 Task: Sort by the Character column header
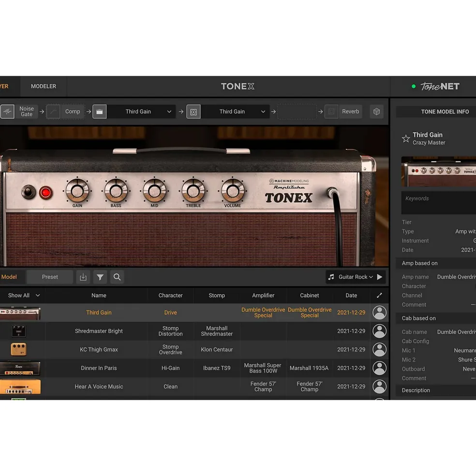[x=171, y=295]
